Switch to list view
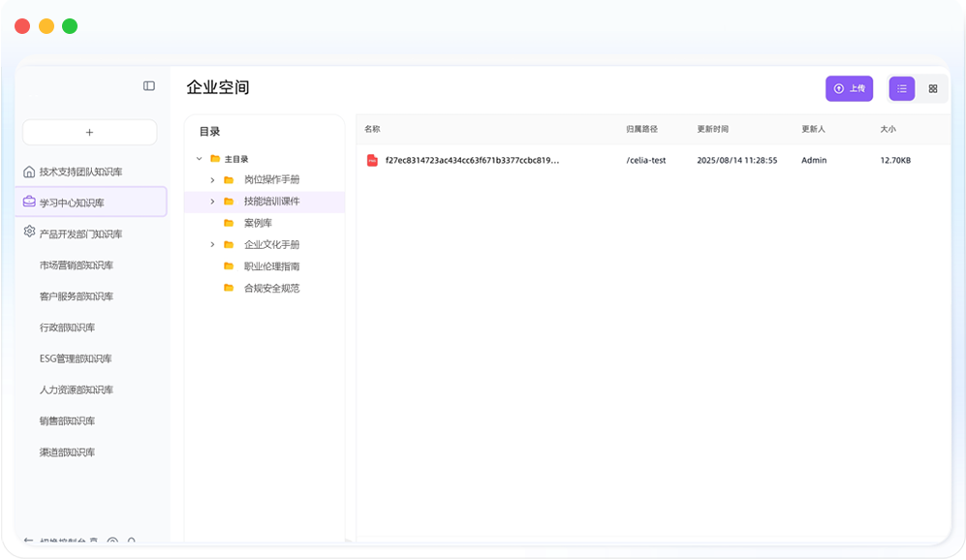The image size is (966, 560). point(902,88)
